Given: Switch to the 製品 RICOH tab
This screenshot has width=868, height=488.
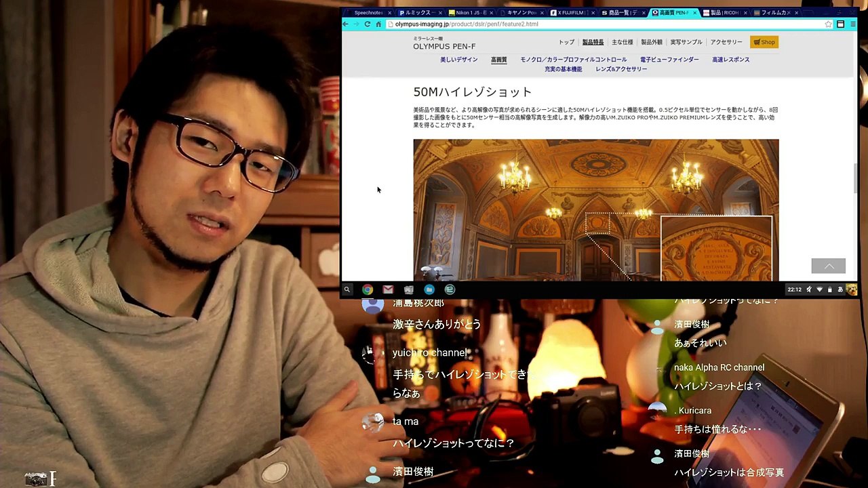Looking at the screenshot, I should click(724, 12).
